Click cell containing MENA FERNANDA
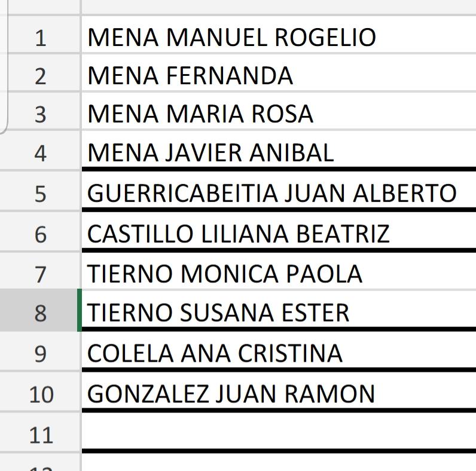The image size is (476, 471). (279, 73)
